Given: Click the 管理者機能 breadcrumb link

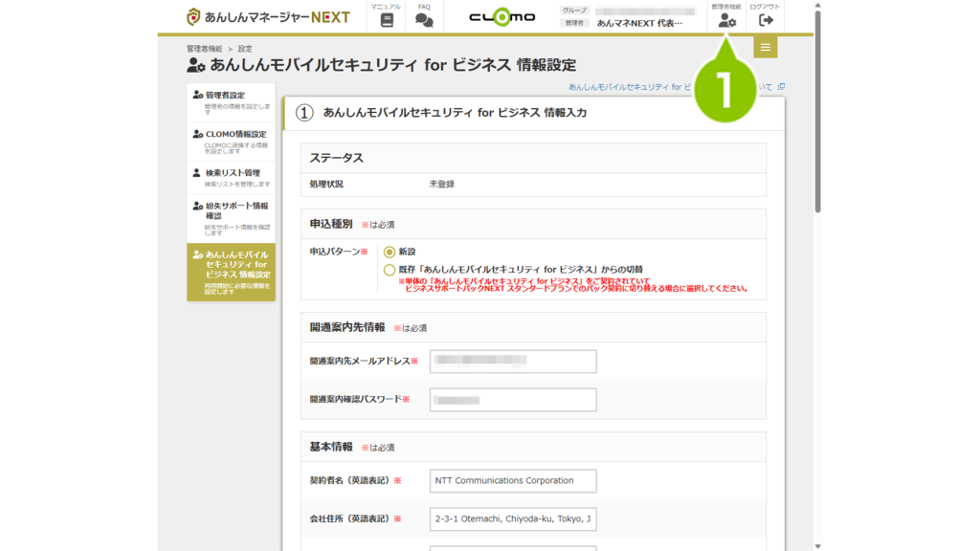Looking at the screenshot, I should (x=205, y=49).
